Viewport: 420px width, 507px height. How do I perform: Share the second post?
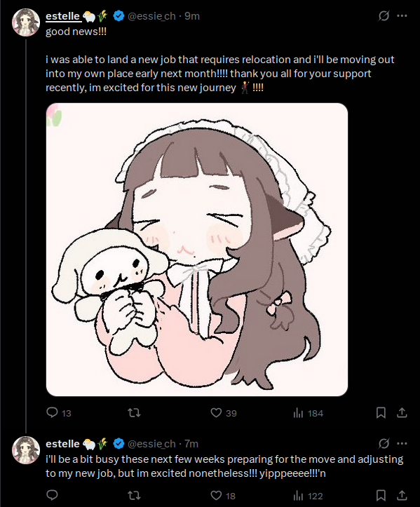point(402,495)
